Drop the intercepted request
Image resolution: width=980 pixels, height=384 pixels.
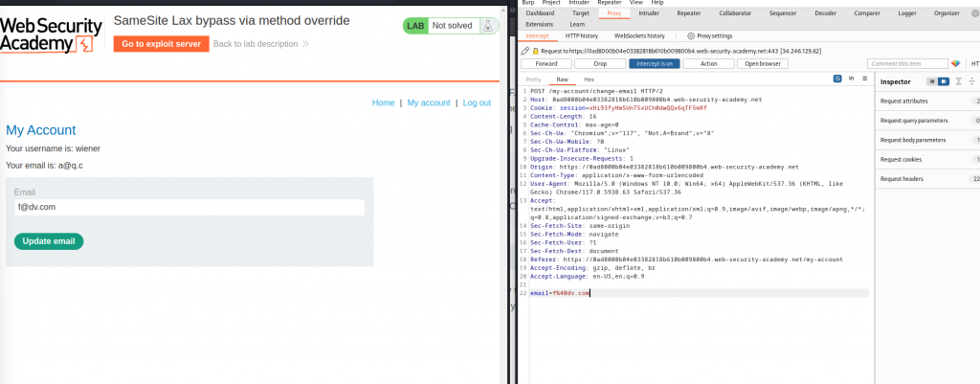pos(600,64)
